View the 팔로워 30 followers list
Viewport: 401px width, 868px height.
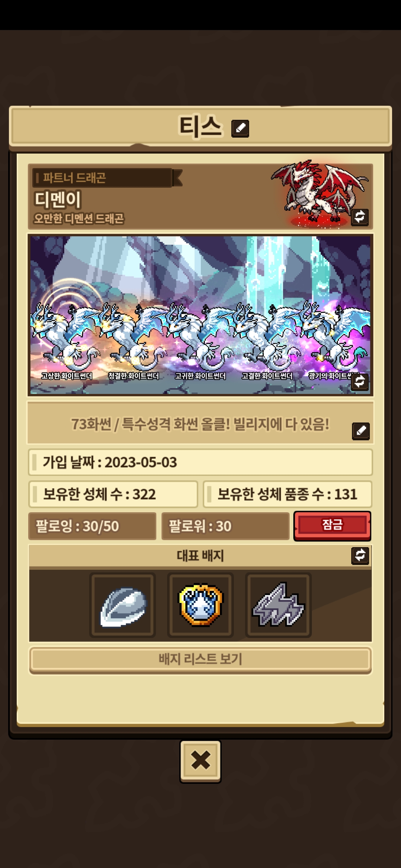click(x=225, y=526)
